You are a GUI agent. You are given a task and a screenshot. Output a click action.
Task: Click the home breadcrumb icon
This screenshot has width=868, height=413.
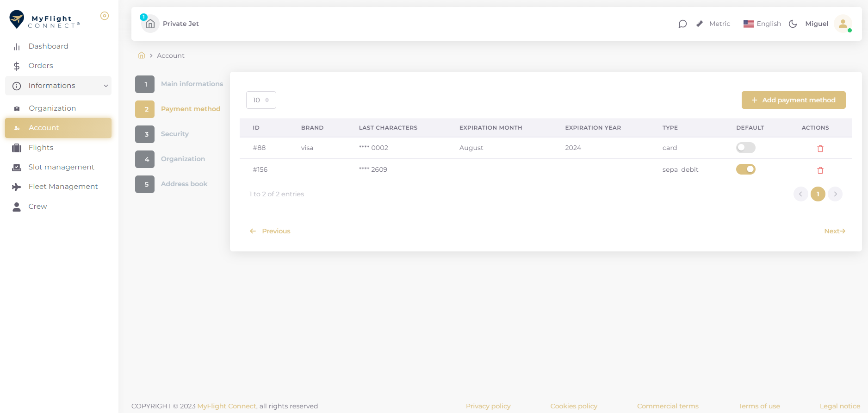tap(142, 56)
